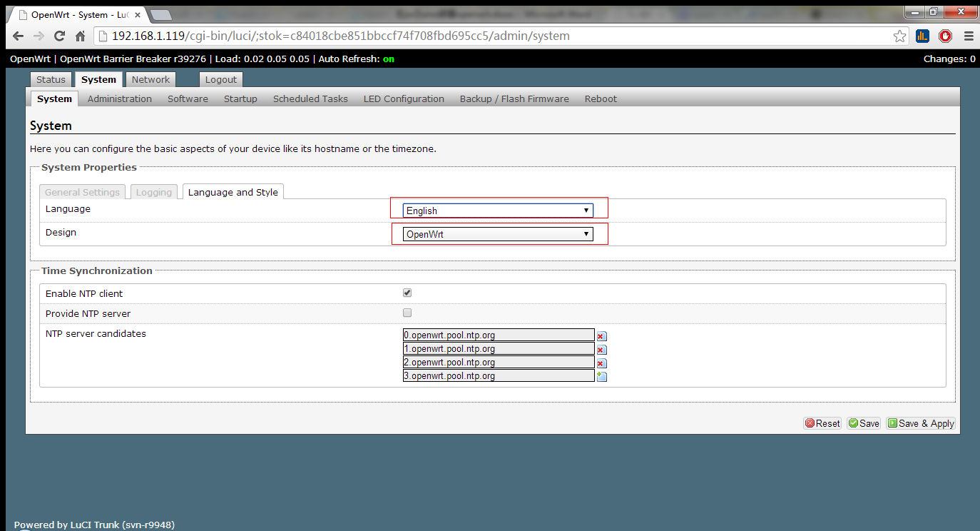Screen dimensions: 980x531
Task: Toggle the Auto Refresh on link
Action: (x=388, y=59)
